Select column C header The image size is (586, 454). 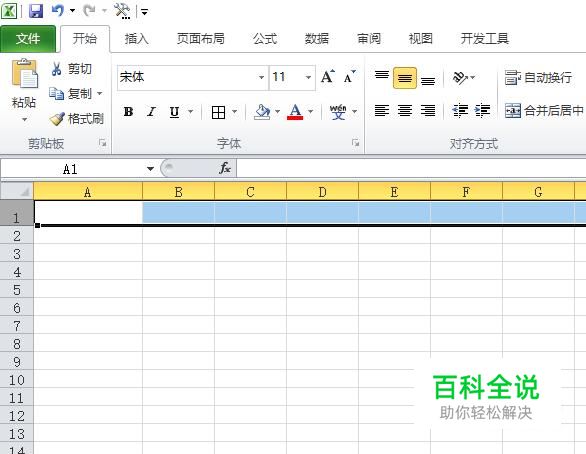[x=250, y=192]
